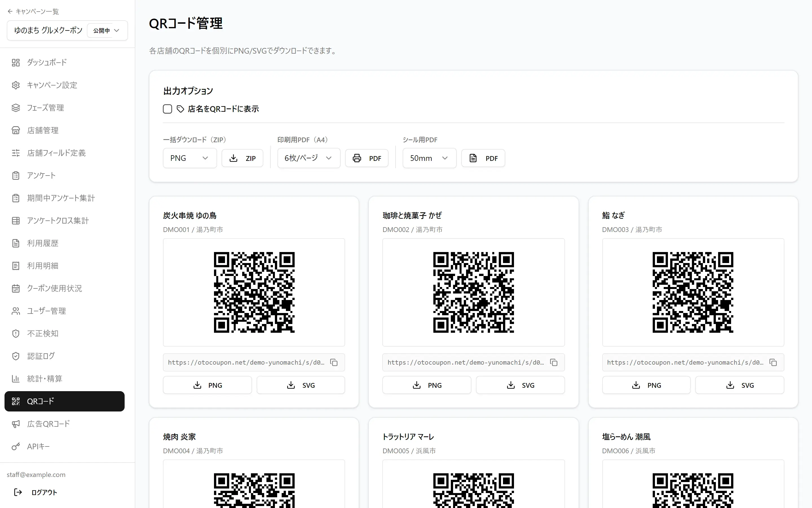Viewport: 812px width, 508px height.
Task: Open the 6枚/ページ layout dropdown
Action: tap(309, 158)
